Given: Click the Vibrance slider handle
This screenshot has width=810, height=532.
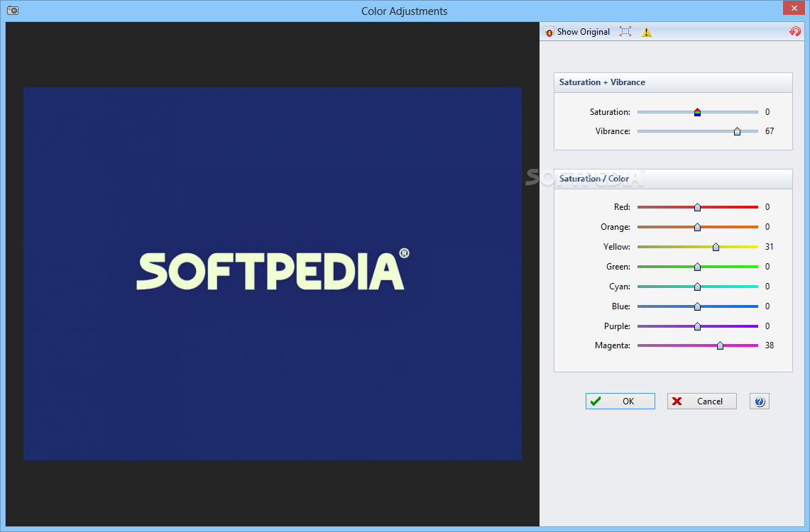Looking at the screenshot, I should [x=737, y=131].
